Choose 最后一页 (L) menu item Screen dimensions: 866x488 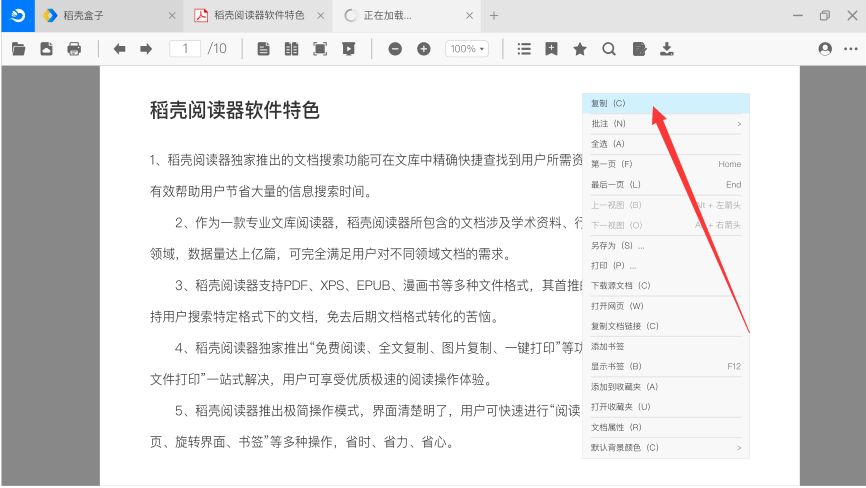[x=666, y=184]
